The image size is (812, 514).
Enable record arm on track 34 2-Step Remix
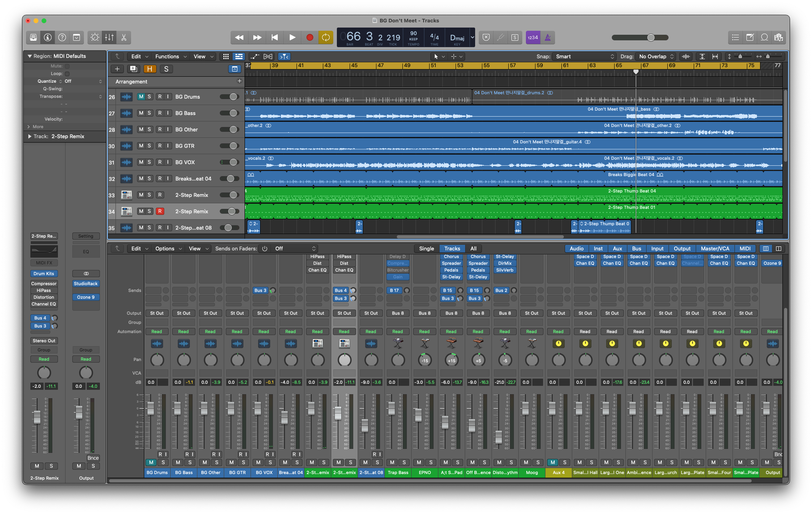click(x=160, y=211)
